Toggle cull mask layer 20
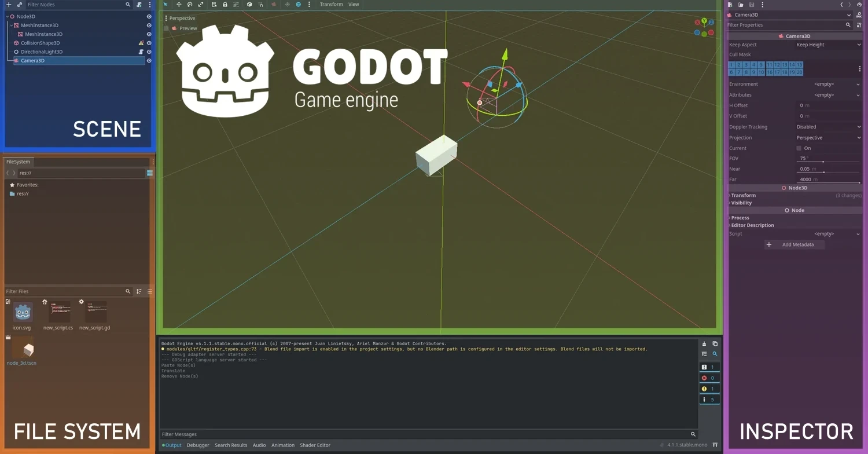Image resolution: width=868 pixels, height=454 pixels. (799, 72)
